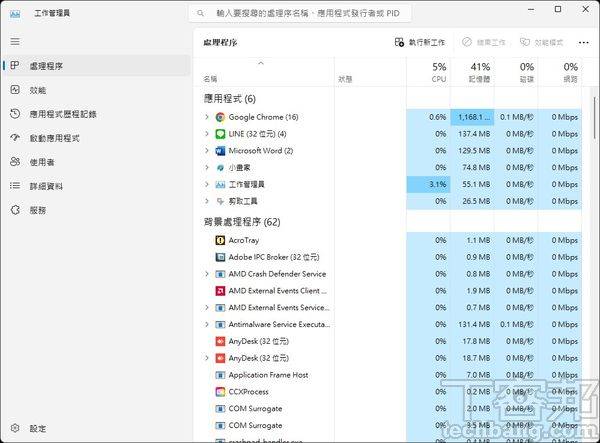Sort by 狀態 status column header
This screenshot has height=443, width=600.
tap(370, 72)
